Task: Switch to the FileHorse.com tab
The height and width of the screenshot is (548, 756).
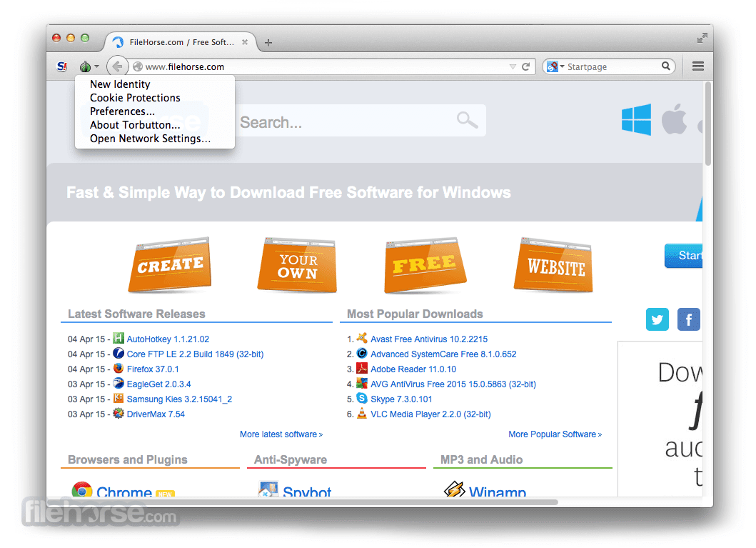Action: (181, 42)
